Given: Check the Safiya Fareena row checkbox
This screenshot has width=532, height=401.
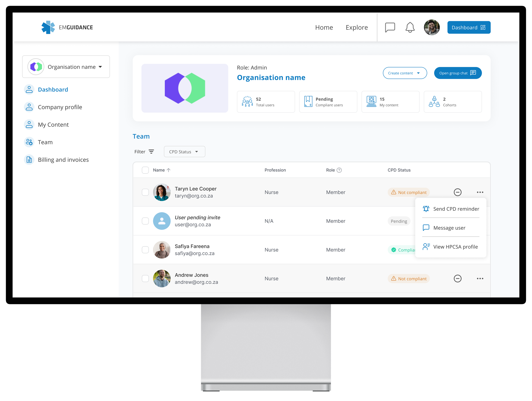Looking at the screenshot, I should click(145, 250).
